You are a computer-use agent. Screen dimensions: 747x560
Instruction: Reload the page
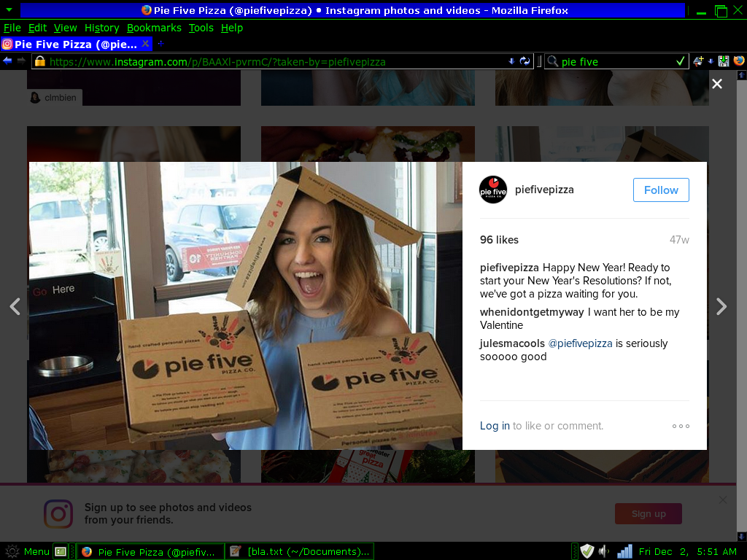[x=525, y=61]
